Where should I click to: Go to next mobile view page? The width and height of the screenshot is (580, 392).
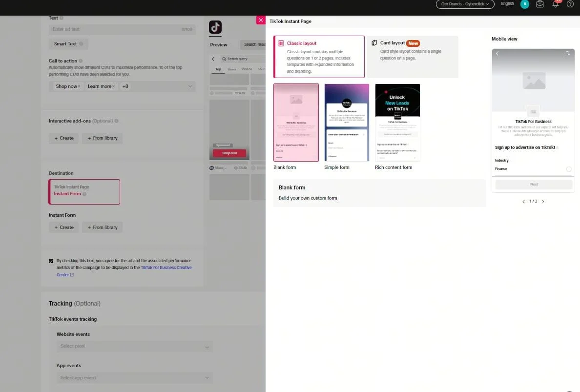[x=543, y=202]
